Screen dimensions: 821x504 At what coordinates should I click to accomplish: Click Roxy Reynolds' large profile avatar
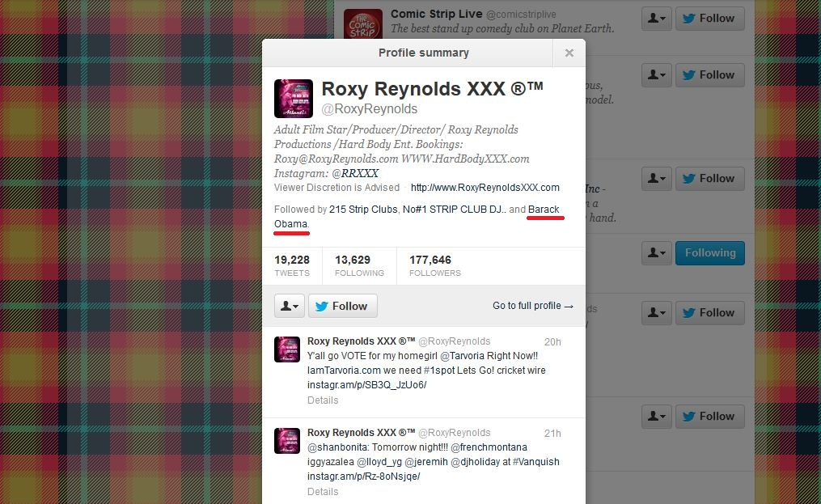pyautogui.click(x=294, y=99)
